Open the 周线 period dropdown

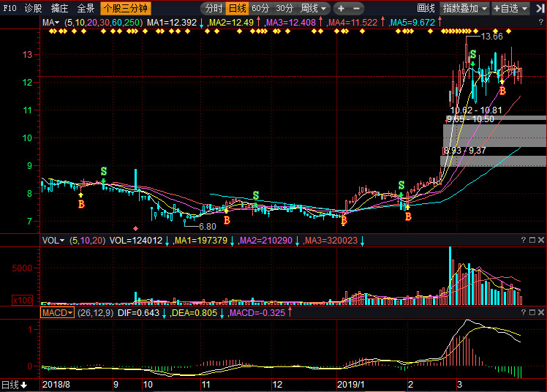point(313,8)
